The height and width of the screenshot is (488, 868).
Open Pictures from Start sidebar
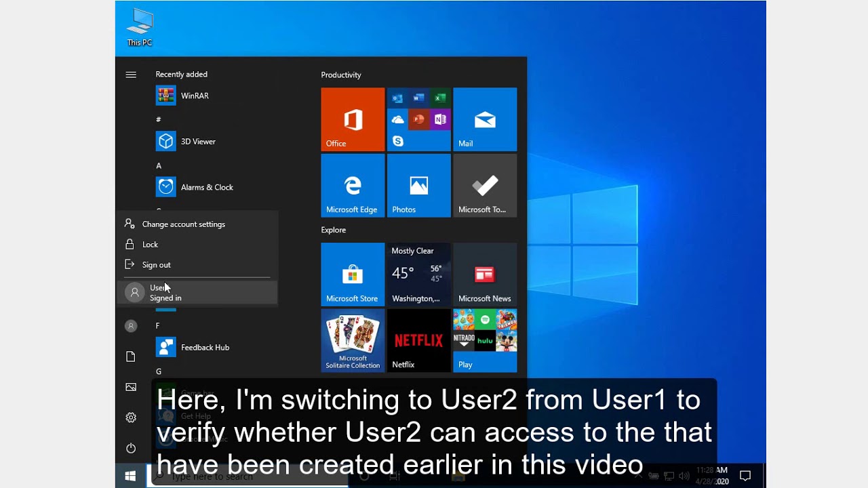click(x=131, y=387)
